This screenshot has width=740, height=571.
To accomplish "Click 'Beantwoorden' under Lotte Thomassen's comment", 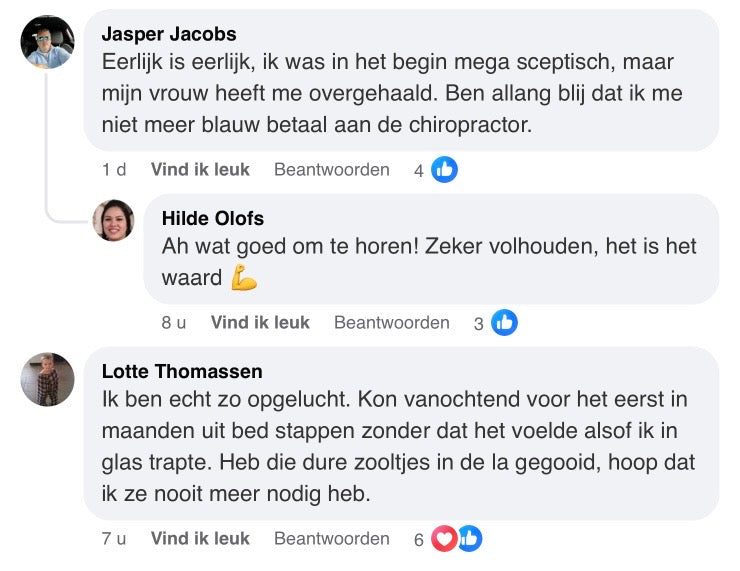I will coord(332,539).
